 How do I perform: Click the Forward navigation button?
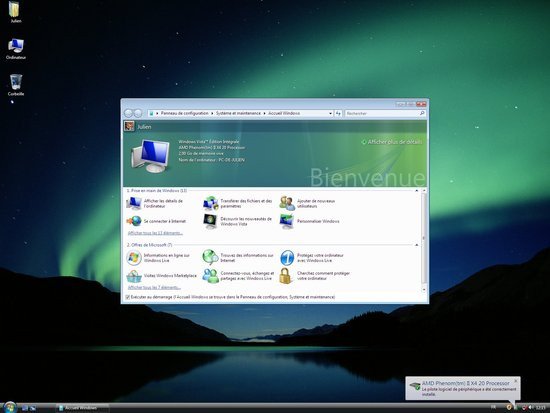138,113
